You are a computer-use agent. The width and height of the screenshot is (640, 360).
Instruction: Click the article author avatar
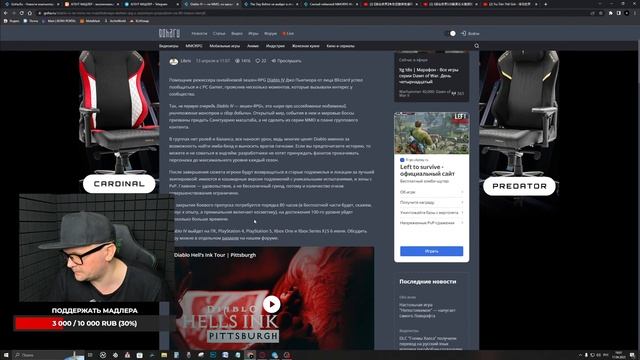coord(173,61)
